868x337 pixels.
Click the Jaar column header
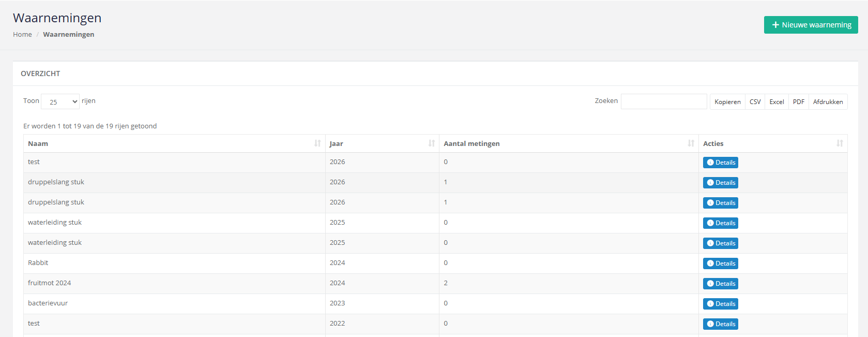[382, 143]
